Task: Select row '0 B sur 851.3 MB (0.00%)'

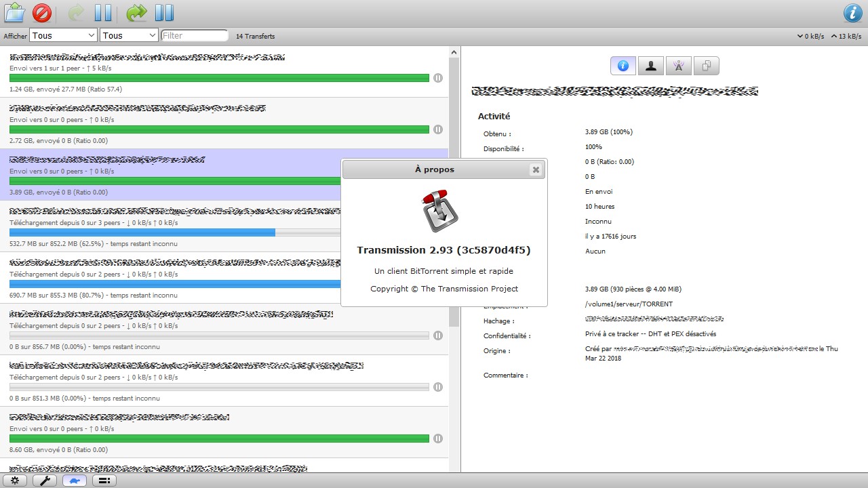Action: coord(224,381)
